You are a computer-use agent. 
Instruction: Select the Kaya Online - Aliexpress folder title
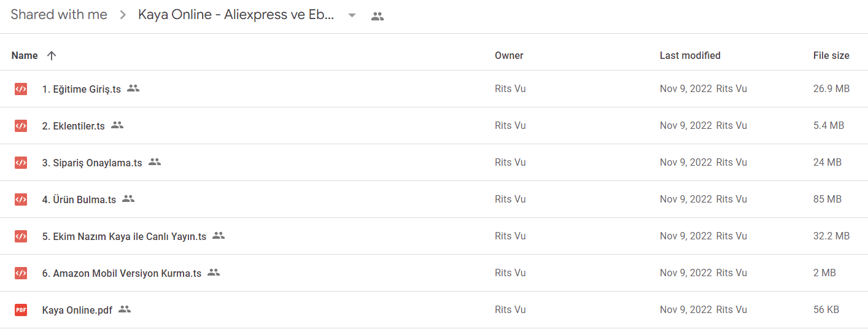(236, 15)
